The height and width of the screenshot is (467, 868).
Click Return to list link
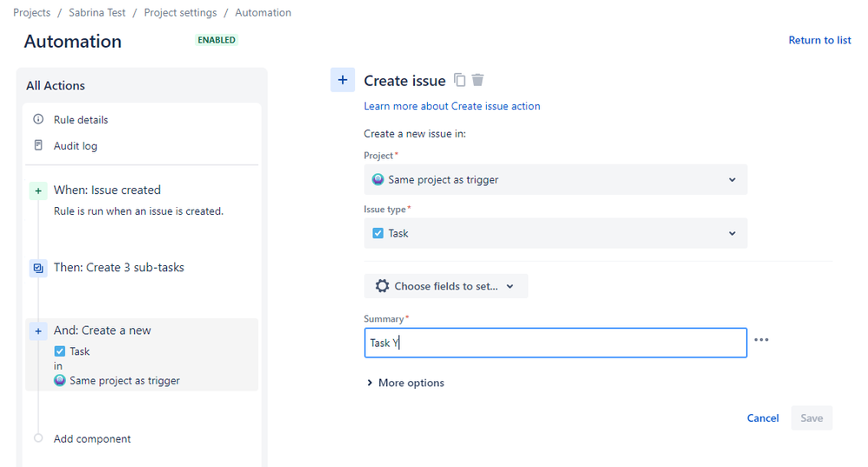(x=820, y=40)
